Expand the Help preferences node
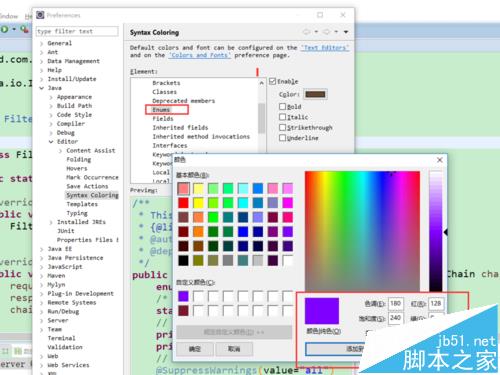 tap(42, 70)
